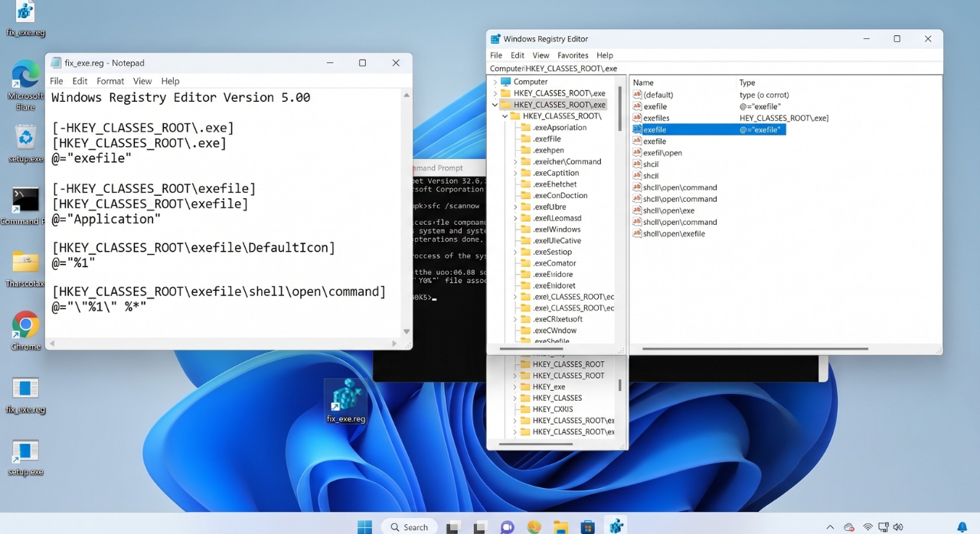Click the Registry Editor title bar icon
The width and height of the screenshot is (980, 534).
[495, 39]
